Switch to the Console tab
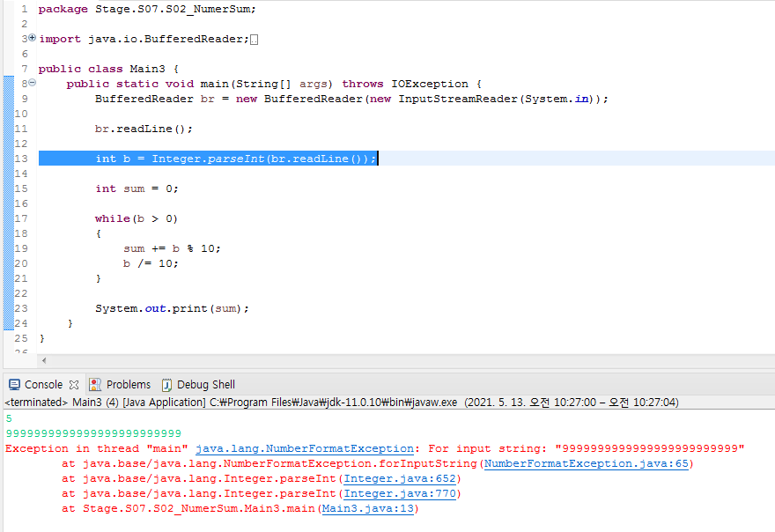Viewport: 775px width, 532px height. [x=43, y=385]
